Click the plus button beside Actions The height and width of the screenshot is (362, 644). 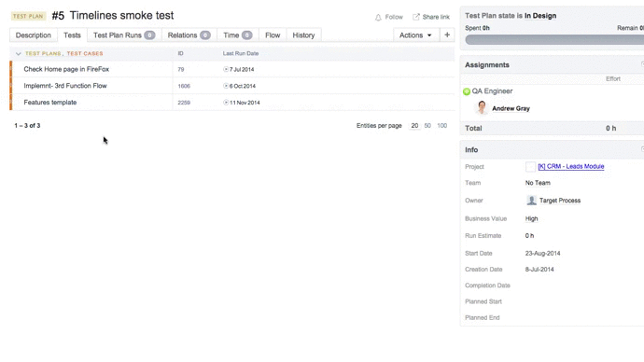pos(447,35)
